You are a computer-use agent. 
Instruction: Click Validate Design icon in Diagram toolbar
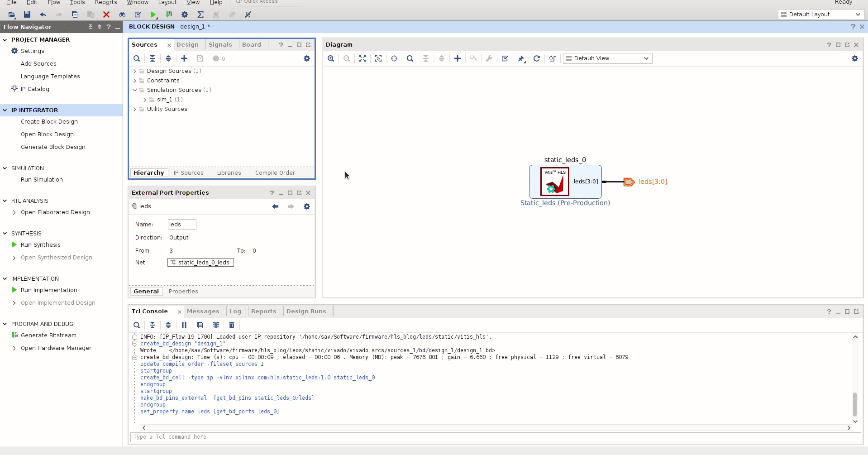505,58
